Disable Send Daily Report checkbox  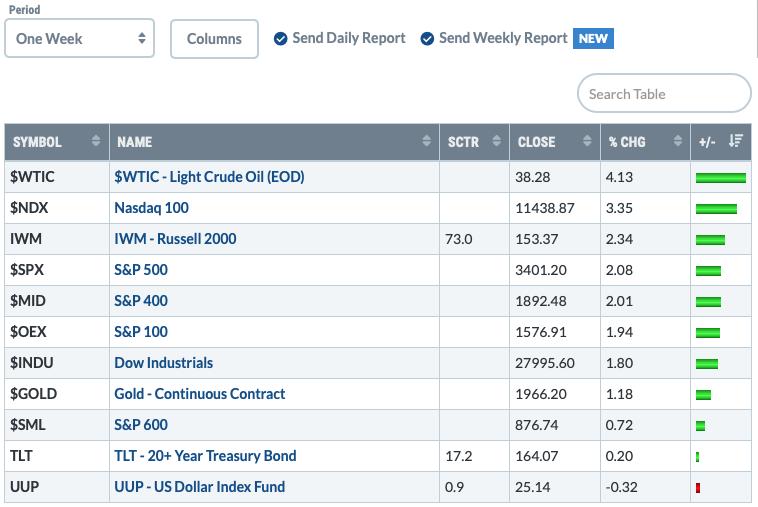pos(280,39)
